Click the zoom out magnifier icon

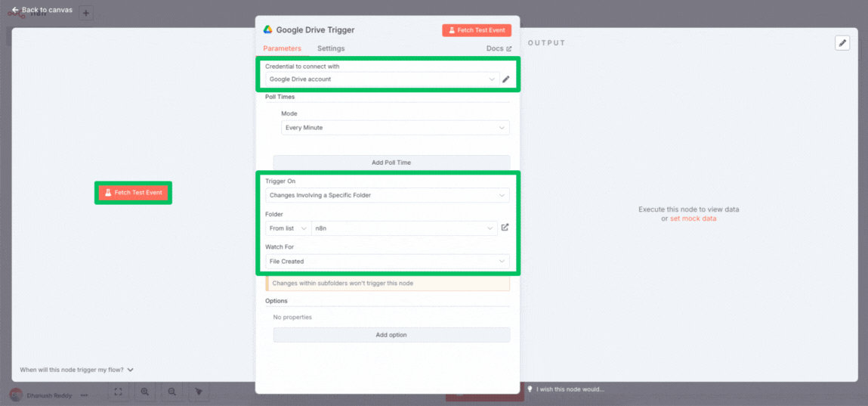pos(172,392)
